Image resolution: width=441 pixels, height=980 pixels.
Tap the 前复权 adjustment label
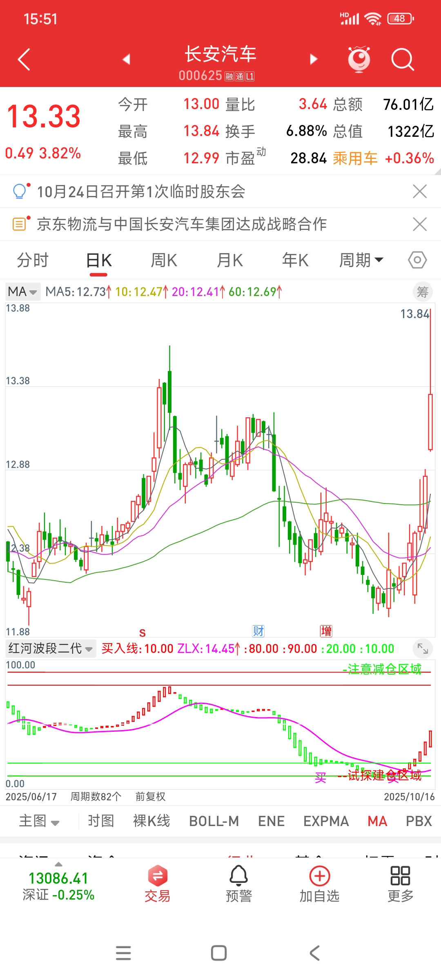click(x=150, y=797)
